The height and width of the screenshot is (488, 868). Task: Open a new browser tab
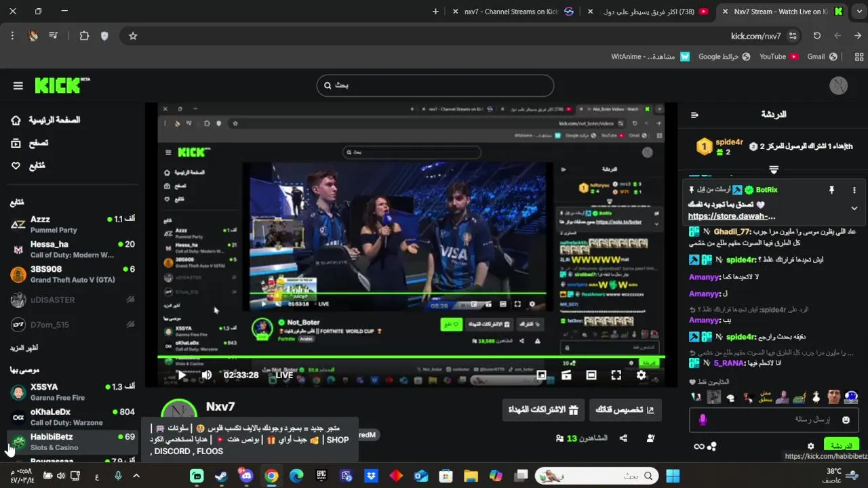(435, 12)
